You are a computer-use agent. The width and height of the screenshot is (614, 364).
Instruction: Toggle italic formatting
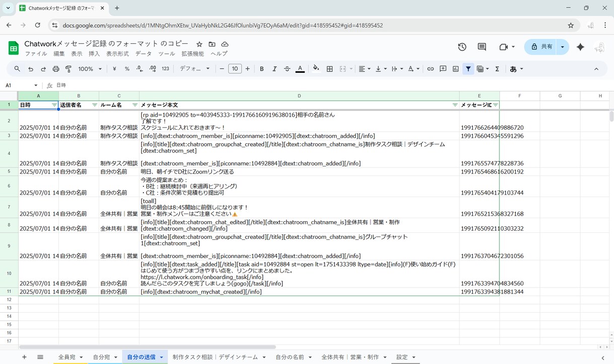click(x=274, y=69)
